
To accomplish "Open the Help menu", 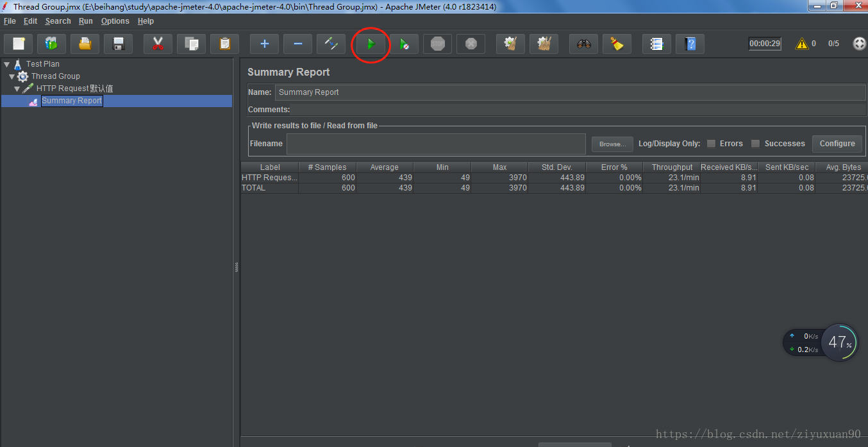I will [146, 21].
